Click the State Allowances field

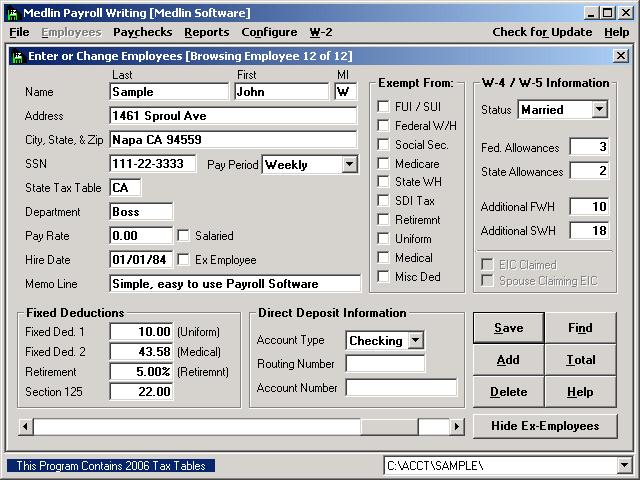point(589,171)
